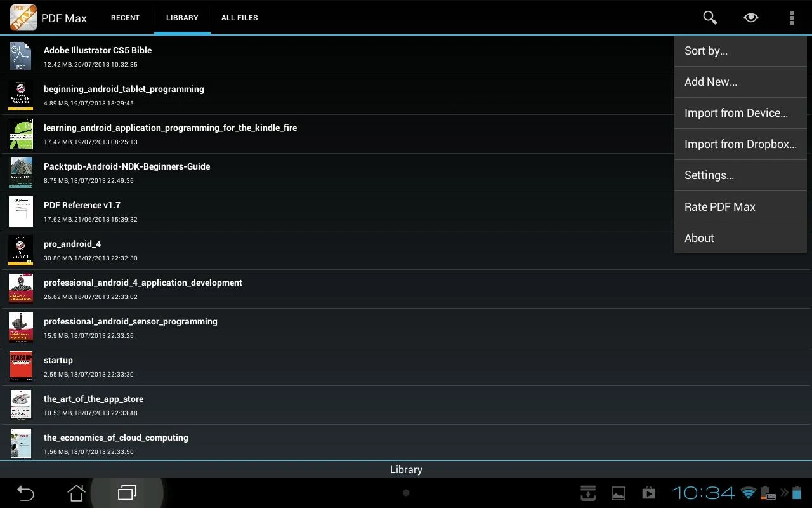
Task: Switch to the RECENT tab
Action: 125,18
